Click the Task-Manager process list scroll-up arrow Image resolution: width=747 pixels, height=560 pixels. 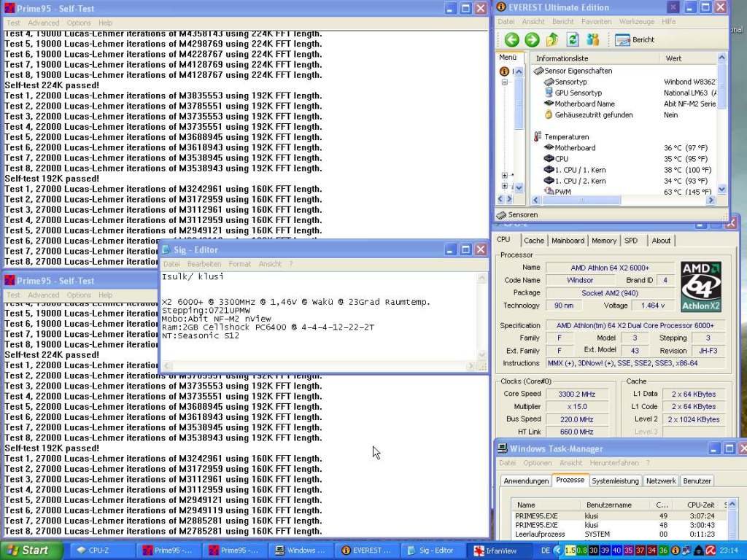tap(732, 504)
